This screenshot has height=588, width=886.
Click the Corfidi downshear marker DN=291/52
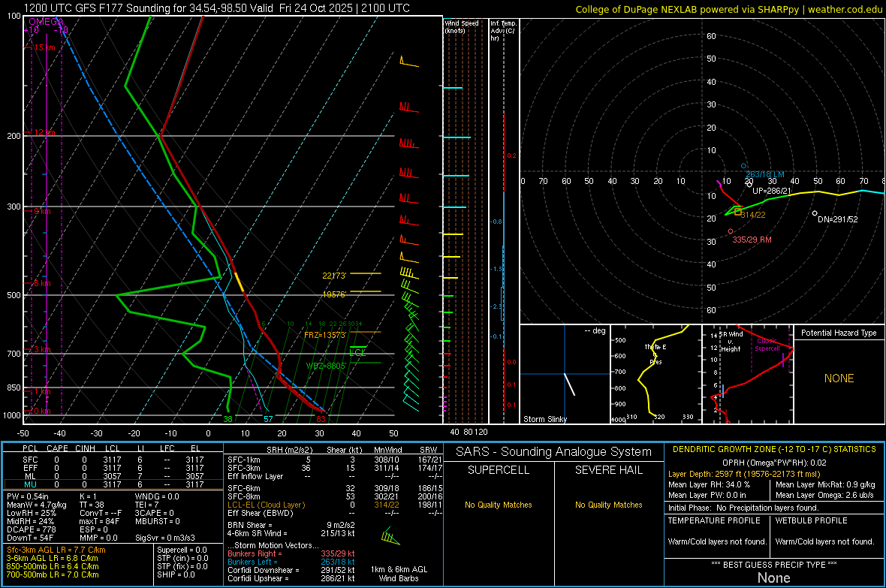click(x=814, y=213)
